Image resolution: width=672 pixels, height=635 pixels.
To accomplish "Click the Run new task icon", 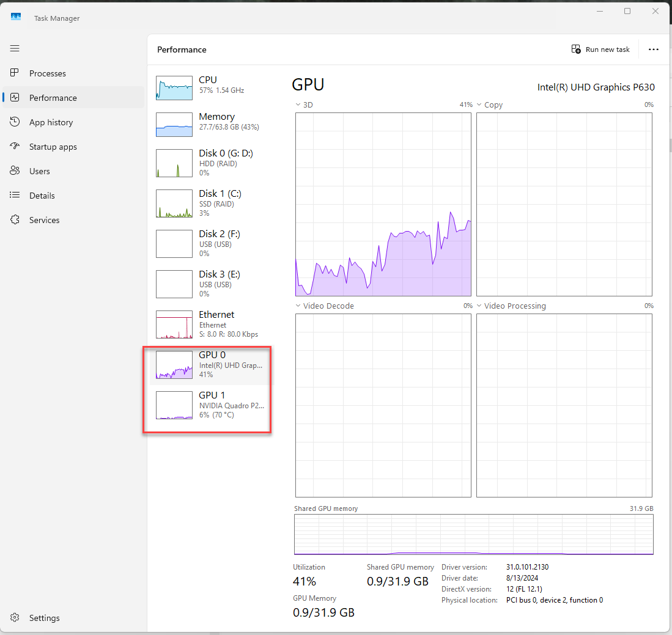I will 576,50.
